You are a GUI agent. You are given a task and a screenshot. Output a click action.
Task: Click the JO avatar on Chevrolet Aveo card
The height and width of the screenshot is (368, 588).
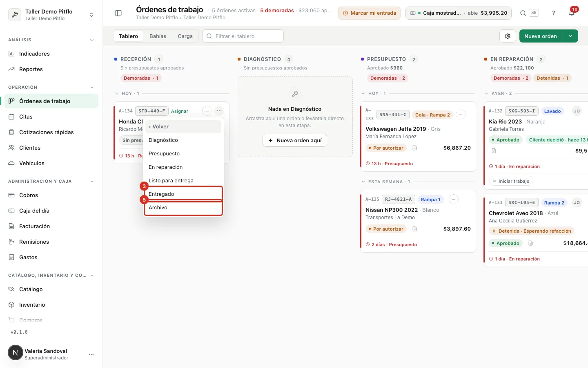(577, 202)
